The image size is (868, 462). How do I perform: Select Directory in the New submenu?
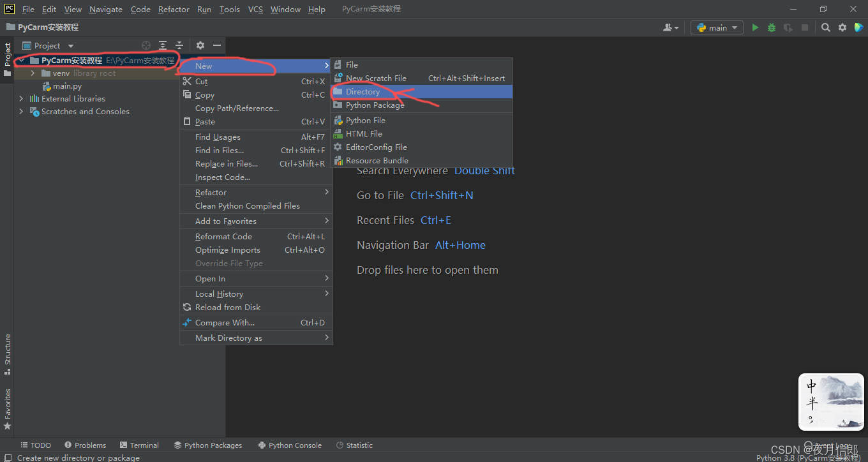[x=422, y=92]
